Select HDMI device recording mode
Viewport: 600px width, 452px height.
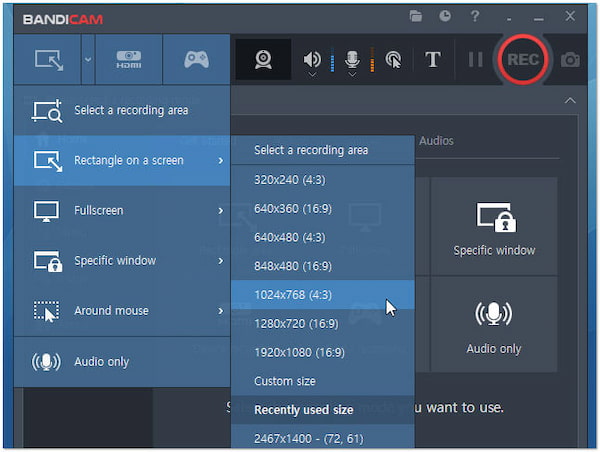pyautogui.click(x=129, y=59)
